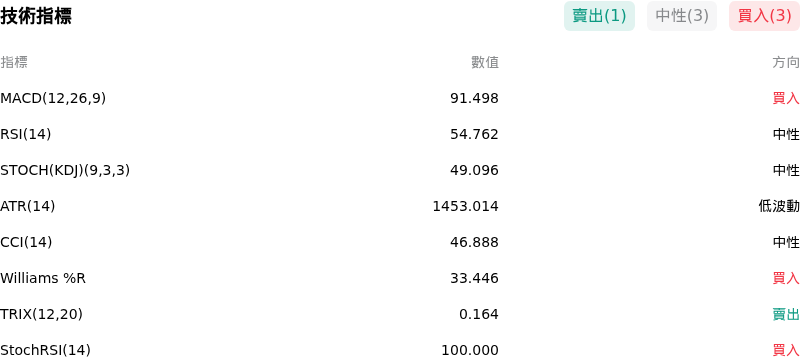Viewport: 800px width, 360px height.
Task: Click the red 買入 label for MACD
Action: tap(786, 98)
